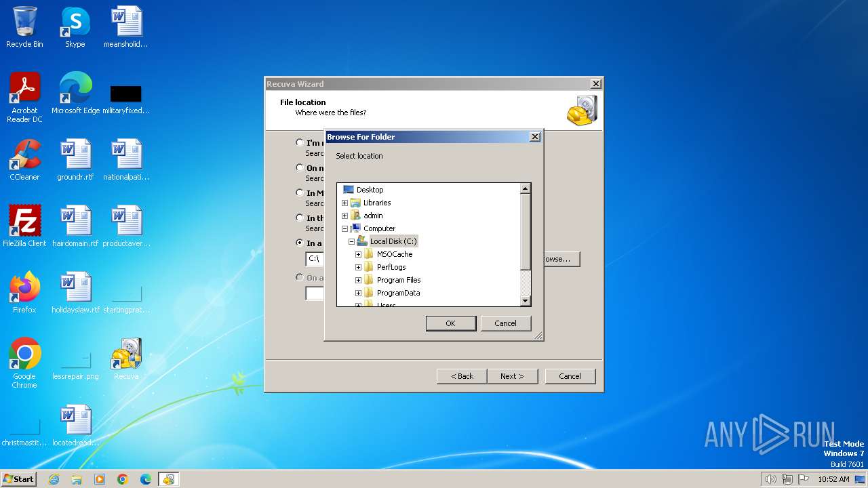The width and height of the screenshot is (868, 488).
Task: Open the Skype desktop shortcut
Action: point(75,27)
